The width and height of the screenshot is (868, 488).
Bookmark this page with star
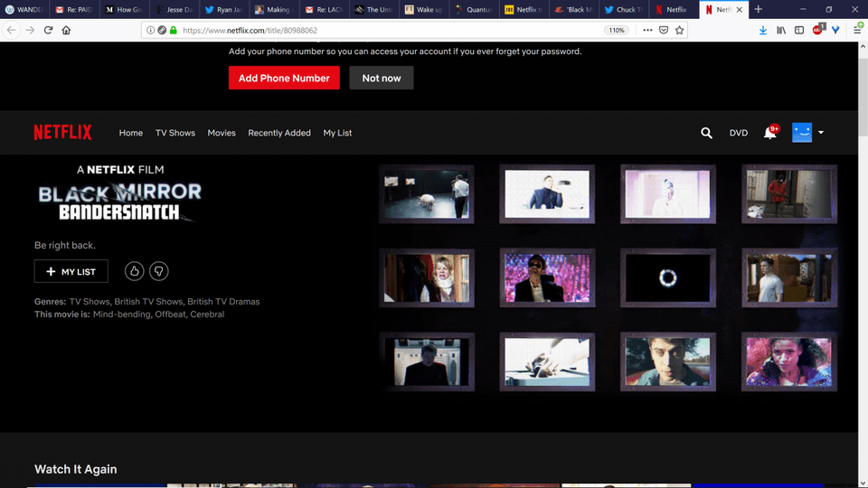coord(679,31)
